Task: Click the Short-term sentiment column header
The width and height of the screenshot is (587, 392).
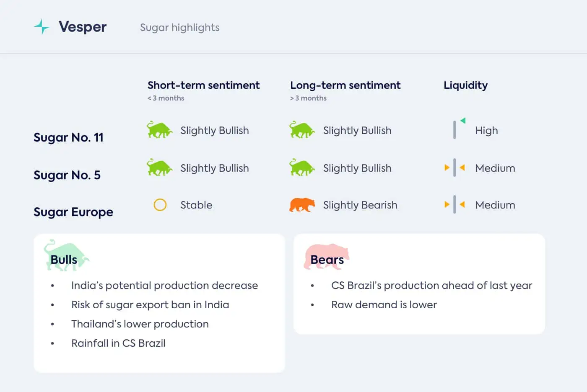Action: click(x=204, y=85)
